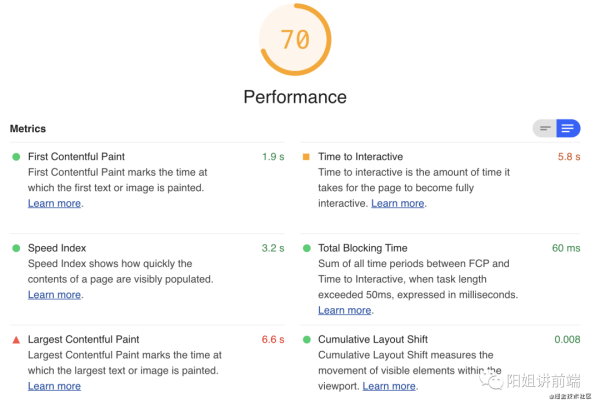Select the expanded metrics description view
This screenshot has height=407, width=600.
[568, 129]
